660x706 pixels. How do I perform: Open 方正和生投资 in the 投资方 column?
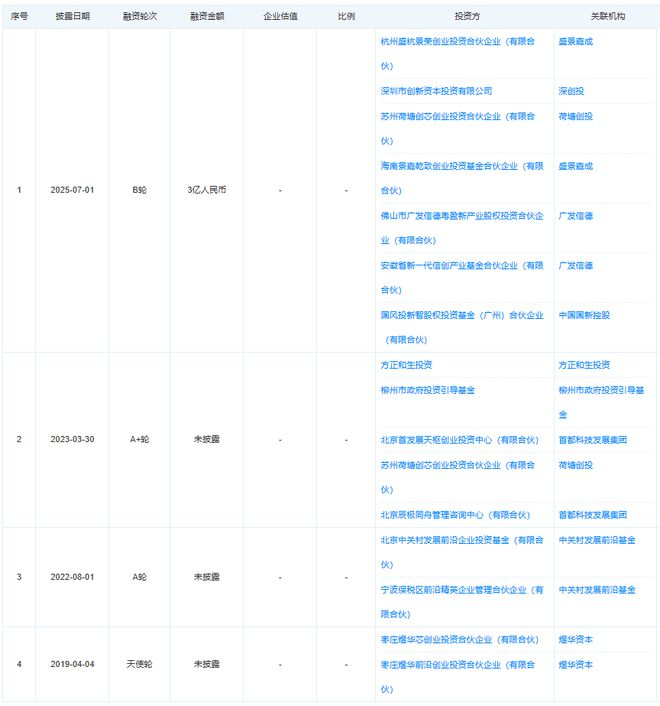coord(406,365)
